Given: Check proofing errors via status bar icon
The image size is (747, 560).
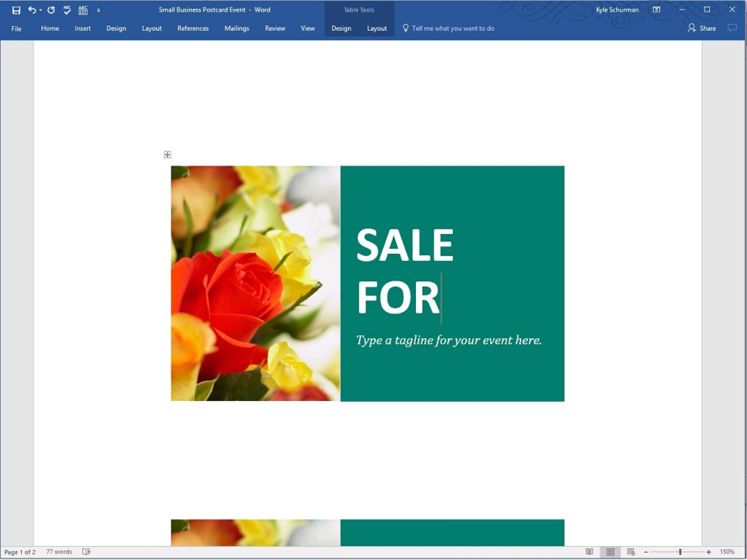Looking at the screenshot, I should (86, 552).
